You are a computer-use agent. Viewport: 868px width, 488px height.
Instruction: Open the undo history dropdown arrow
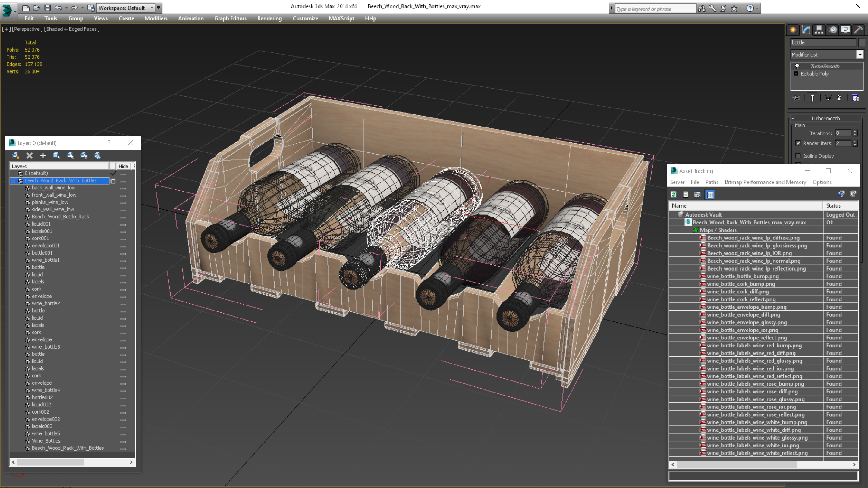coord(66,8)
